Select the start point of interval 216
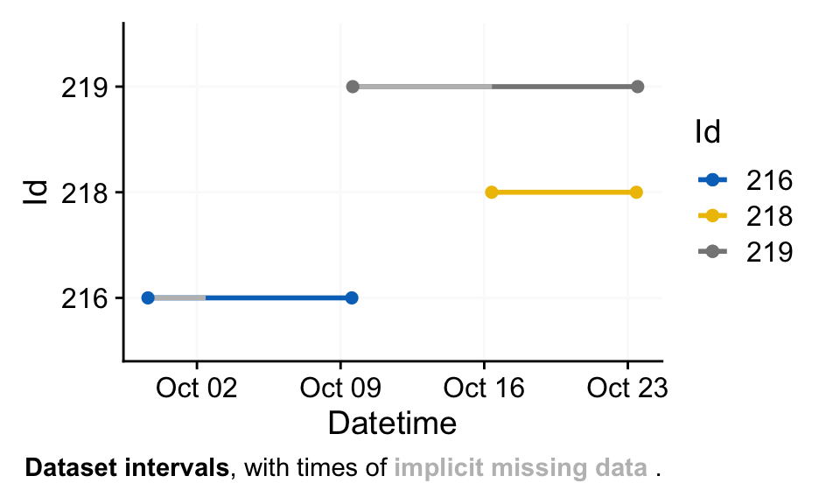 click(x=148, y=297)
